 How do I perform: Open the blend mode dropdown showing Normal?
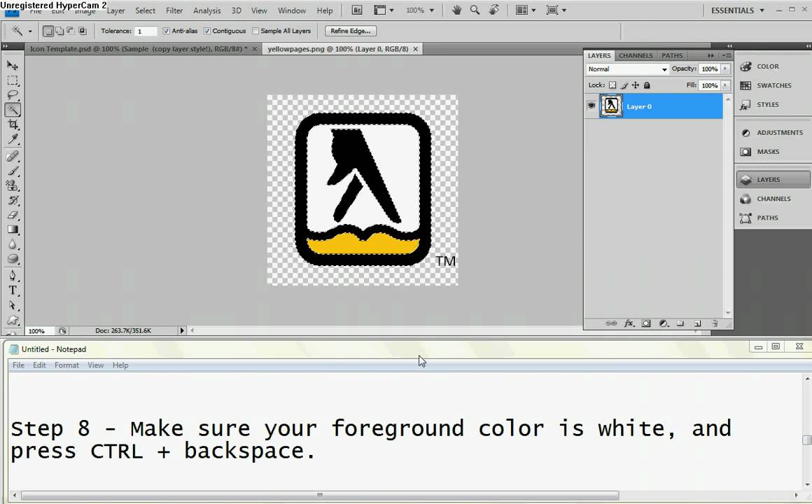click(625, 69)
